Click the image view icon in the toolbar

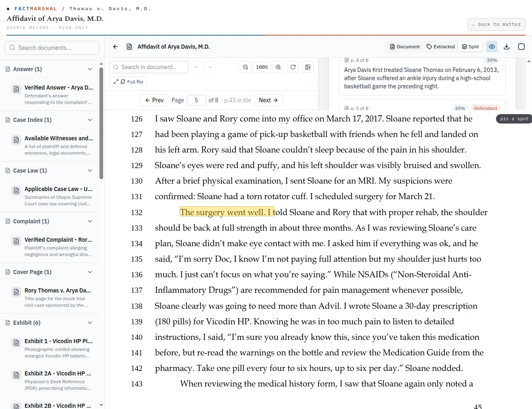pos(308,67)
